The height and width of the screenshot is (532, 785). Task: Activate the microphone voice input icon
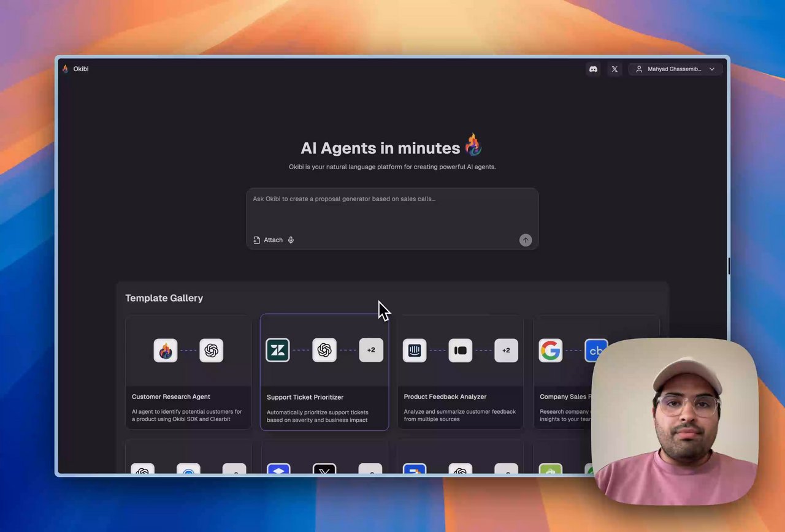(x=291, y=240)
